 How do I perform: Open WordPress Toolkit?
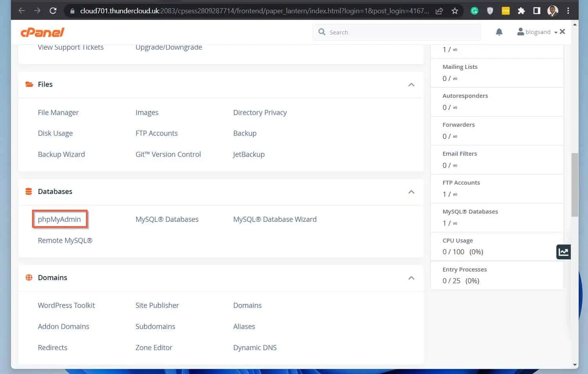click(x=66, y=305)
